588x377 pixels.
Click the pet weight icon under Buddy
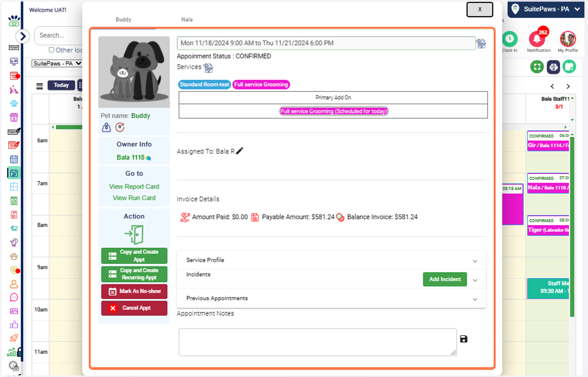(x=106, y=127)
